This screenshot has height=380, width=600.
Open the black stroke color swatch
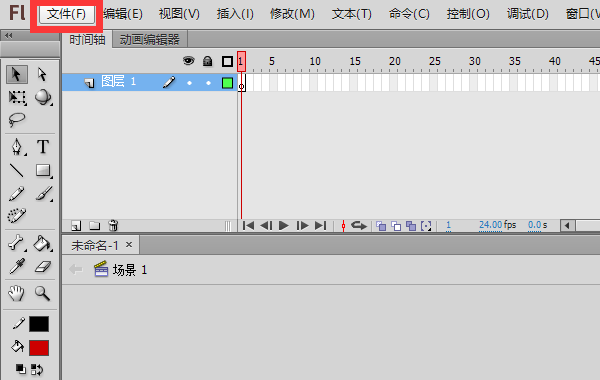[39, 324]
